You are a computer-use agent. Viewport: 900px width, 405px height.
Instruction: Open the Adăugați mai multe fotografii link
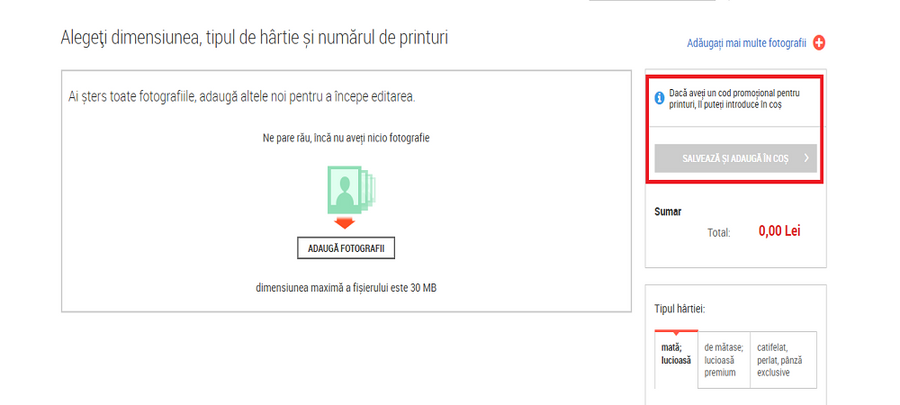746,43
